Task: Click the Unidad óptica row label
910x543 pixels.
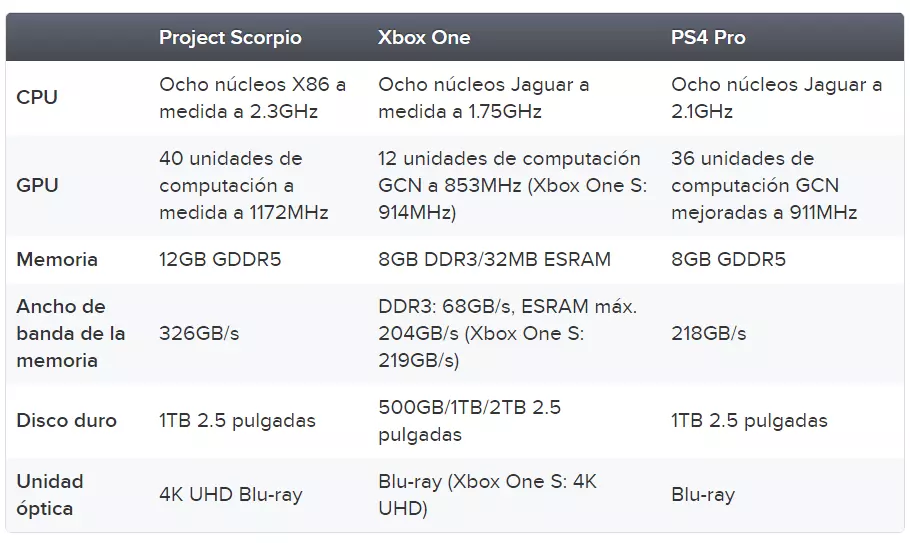Action: pyautogui.click(x=50, y=495)
